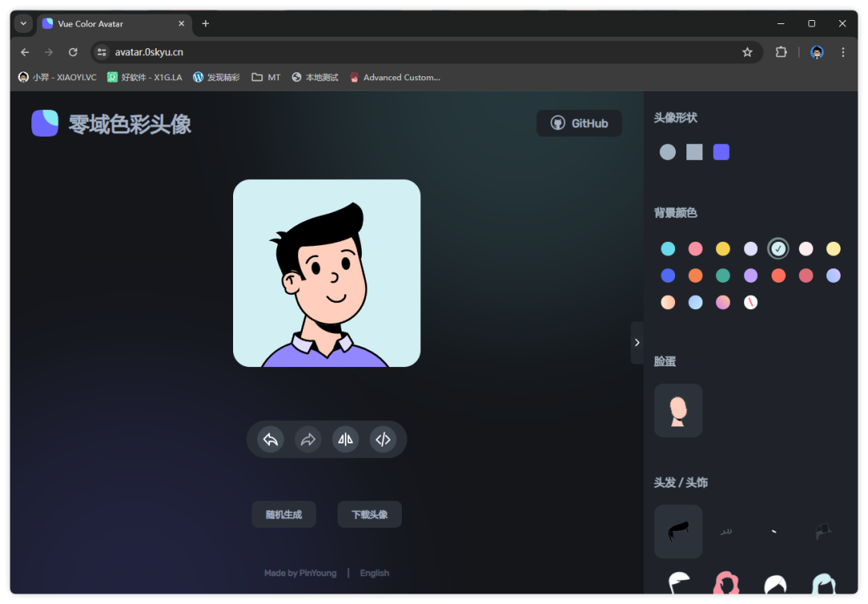Close the Vue Color Avatar tab
868x604 pixels.
181,24
